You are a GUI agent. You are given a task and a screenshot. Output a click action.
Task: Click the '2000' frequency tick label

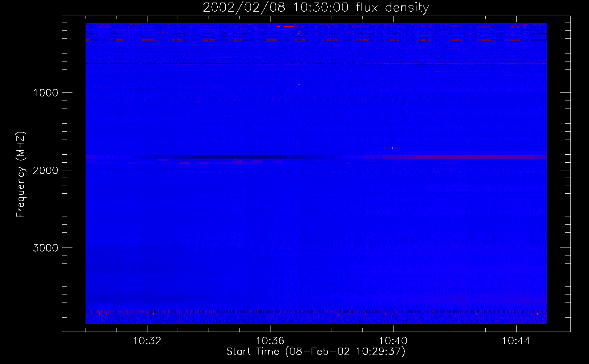tap(46, 170)
